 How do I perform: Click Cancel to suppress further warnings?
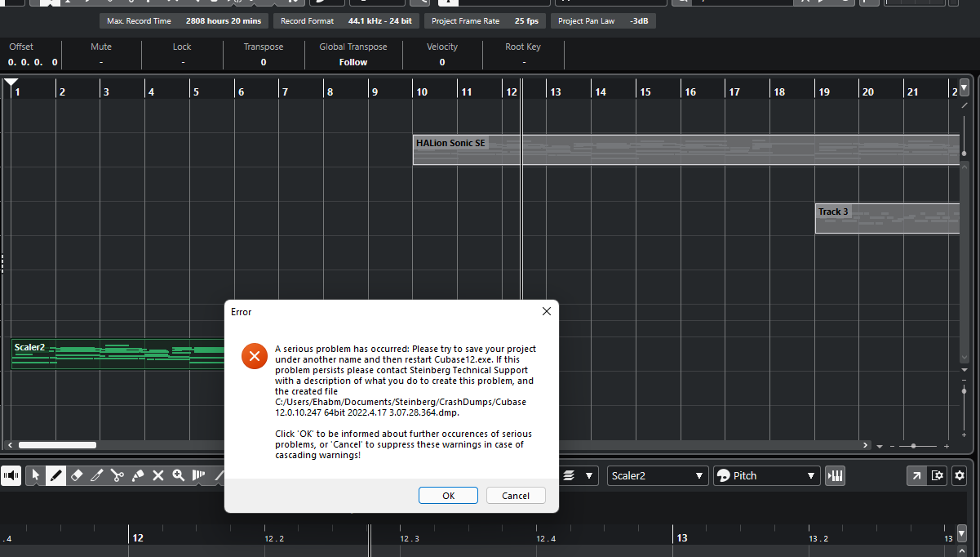tap(516, 496)
